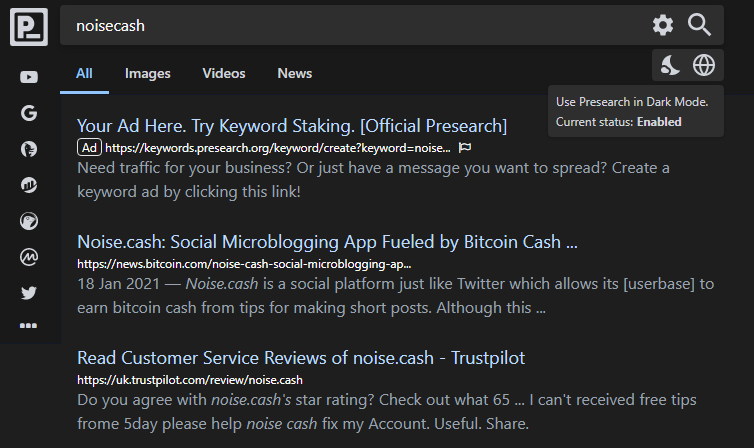The height and width of the screenshot is (448, 754).
Task: Switch to the Images tab
Action: (x=148, y=74)
